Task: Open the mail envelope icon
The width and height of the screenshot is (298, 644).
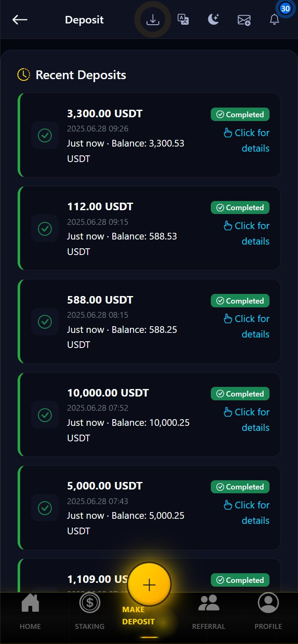Action: [244, 20]
